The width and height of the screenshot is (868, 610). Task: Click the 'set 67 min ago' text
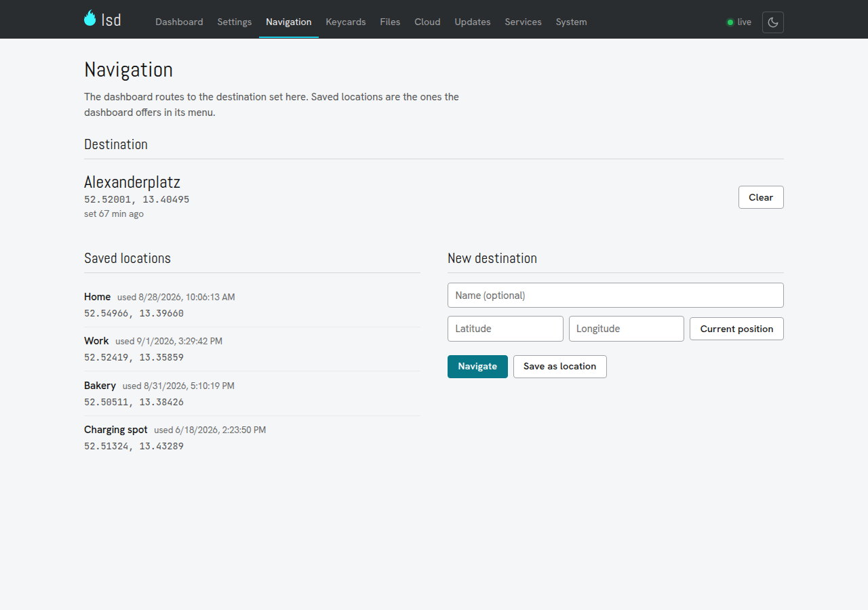[114, 213]
